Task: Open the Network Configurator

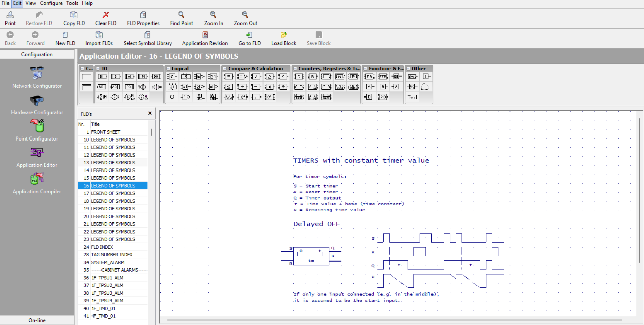Action: point(37,78)
